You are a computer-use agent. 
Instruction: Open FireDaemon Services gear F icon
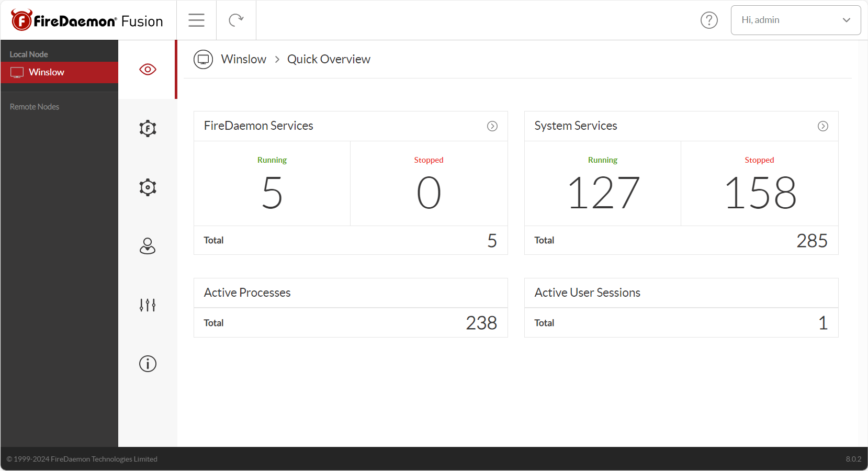(x=148, y=128)
